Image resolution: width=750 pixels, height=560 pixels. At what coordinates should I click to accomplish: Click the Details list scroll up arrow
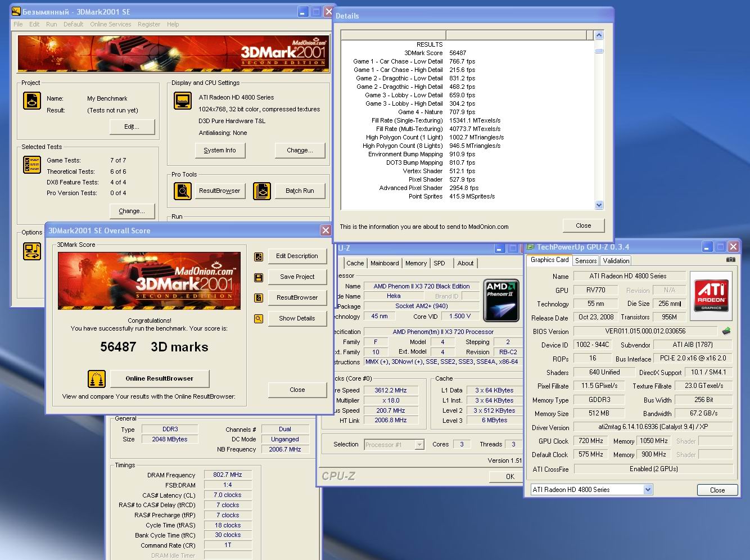(599, 35)
